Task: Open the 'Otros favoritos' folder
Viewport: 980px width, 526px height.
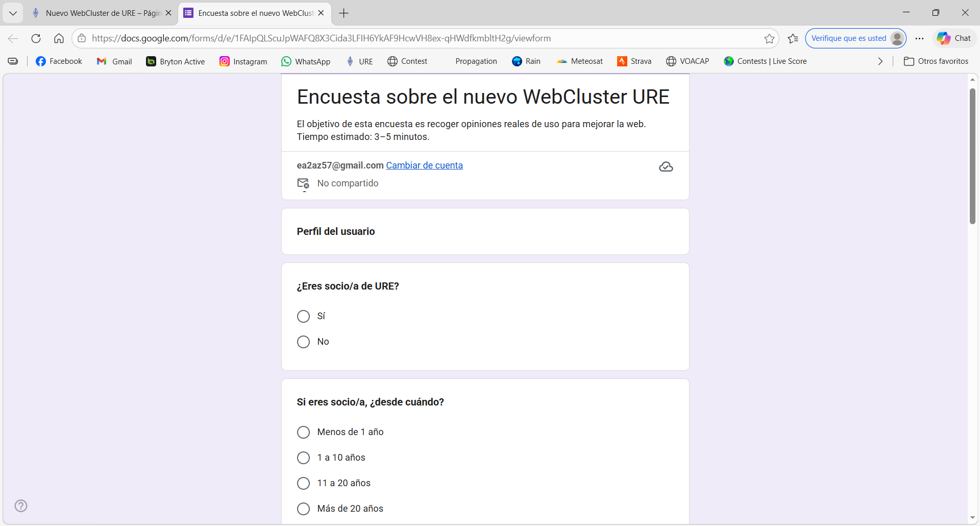Action: [x=936, y=61]
